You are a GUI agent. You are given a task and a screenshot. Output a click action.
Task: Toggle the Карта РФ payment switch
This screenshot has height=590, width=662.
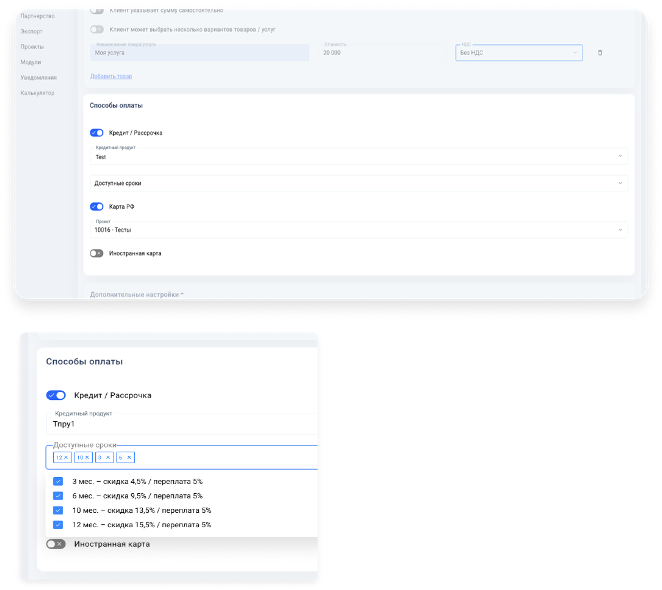coord(97,206)
